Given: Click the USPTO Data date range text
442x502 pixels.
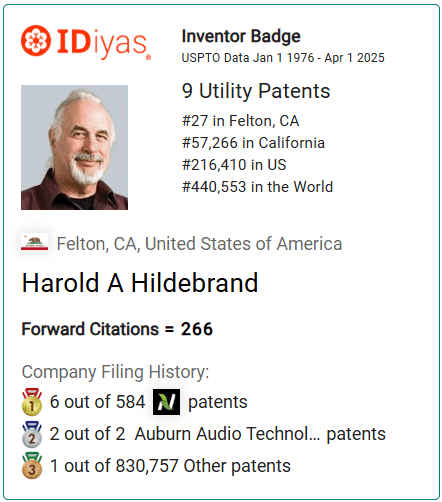Looking at the screenshot, I should tap(283, 58).
